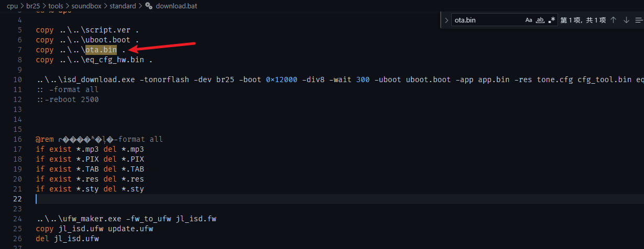644x249 pixels.
Task: Click 'del *.sty' on line 21
Action: click(x=124, y=189)
